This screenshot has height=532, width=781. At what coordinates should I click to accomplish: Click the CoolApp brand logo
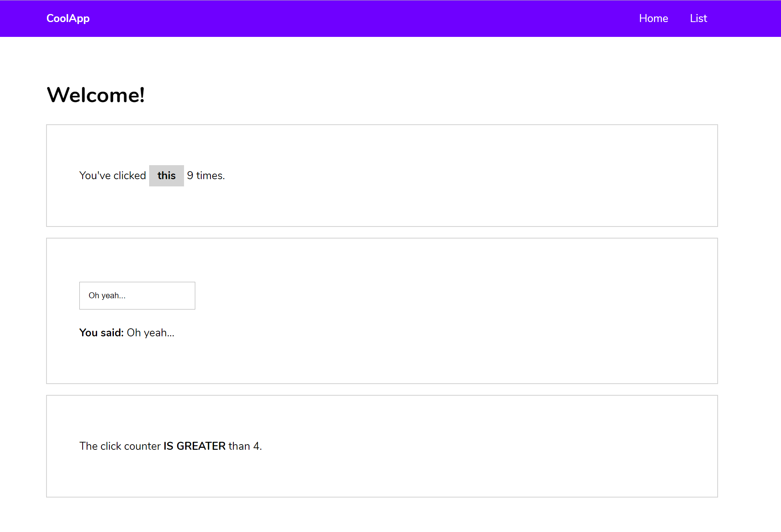click(x=68, y=18)
